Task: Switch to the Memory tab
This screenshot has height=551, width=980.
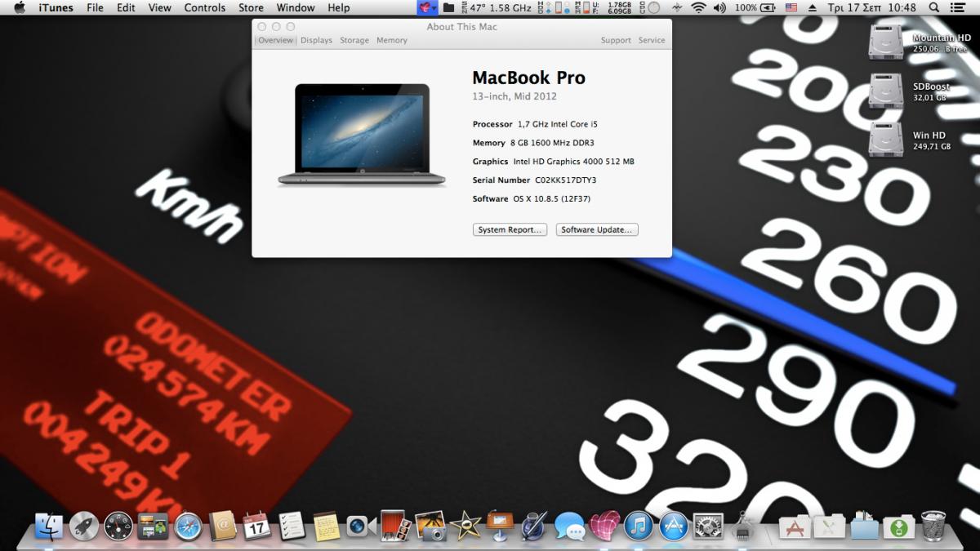Action: (x=392, y=40)
